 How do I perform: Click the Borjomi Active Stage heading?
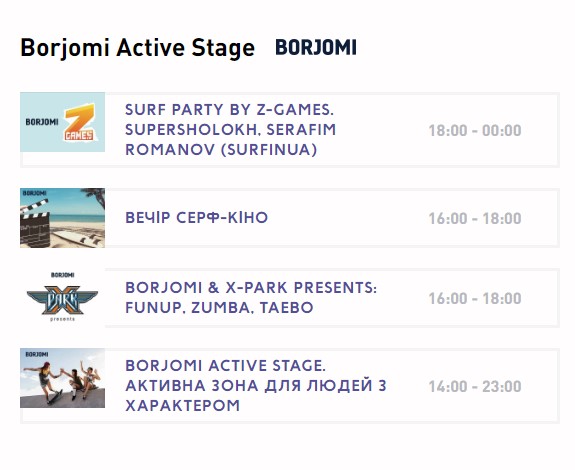(x=138, y=48)
